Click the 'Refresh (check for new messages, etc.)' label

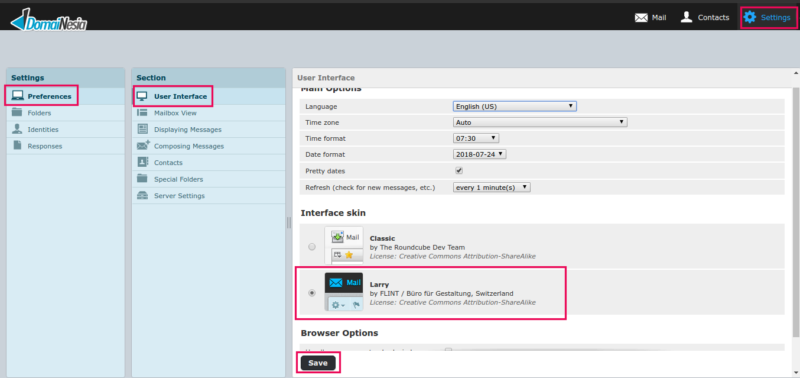coord(370,188)
